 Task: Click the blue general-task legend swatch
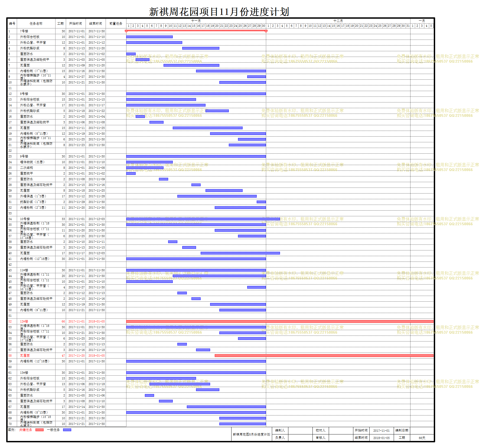pos(67,430)
